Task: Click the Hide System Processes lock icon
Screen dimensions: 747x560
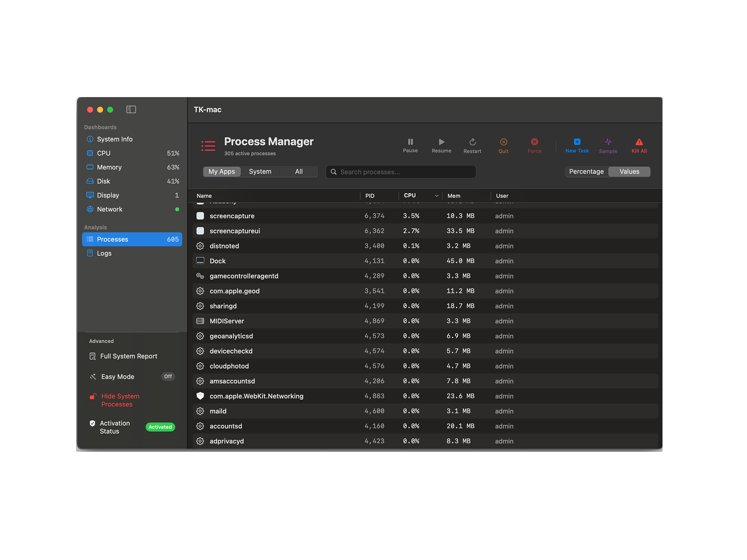Action: point(93,396)
